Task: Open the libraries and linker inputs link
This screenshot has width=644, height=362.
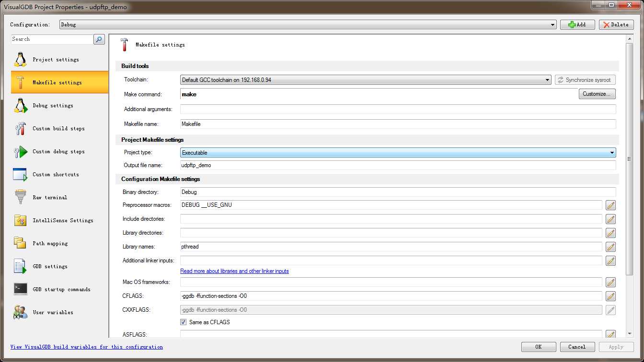Action: pyautogui.click(x=234, y=271)
